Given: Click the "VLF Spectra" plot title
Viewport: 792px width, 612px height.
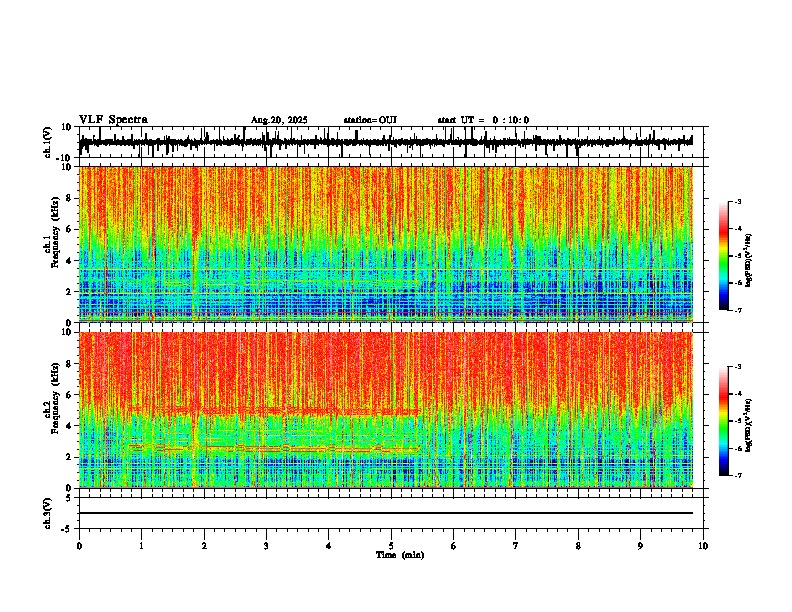Looking at the screenshot, I should (x=113, y=120).
